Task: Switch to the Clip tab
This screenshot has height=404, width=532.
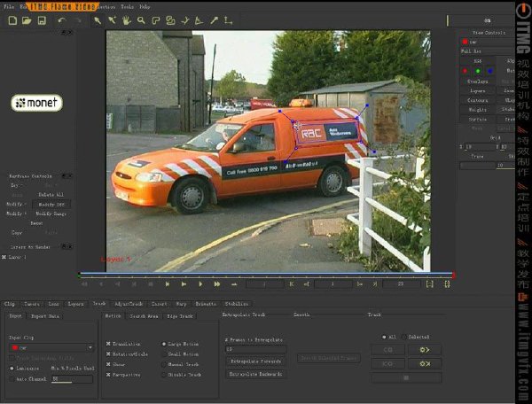Action: (10, 304)
